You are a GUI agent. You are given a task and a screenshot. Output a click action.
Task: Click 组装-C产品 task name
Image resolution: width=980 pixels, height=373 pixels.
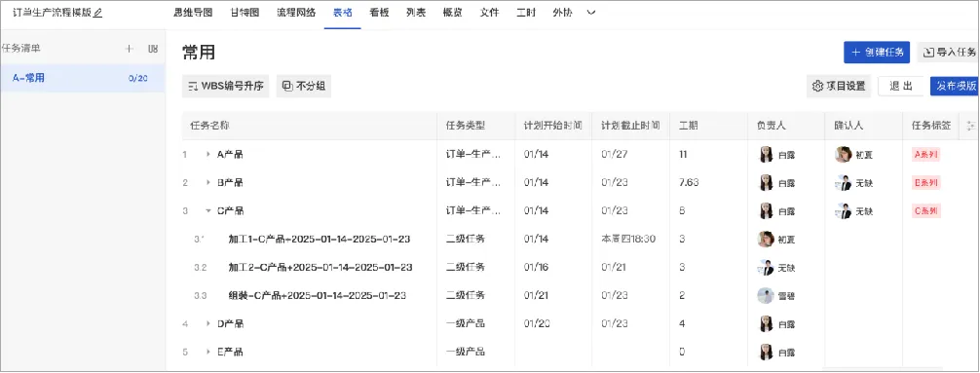(318, 295)
